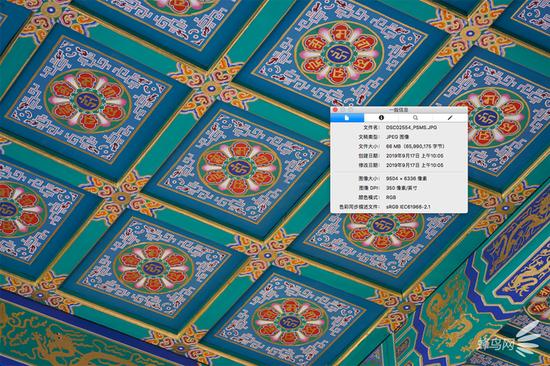Open the info (i) details tab
Screen dimensions: 550x366
[x=381, y=118]
